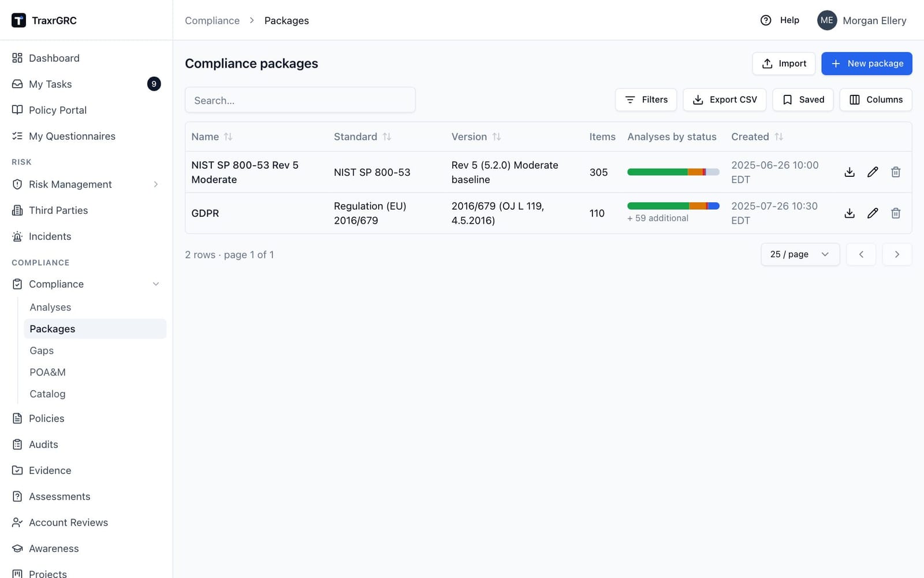Click the TraxrGRC logo icon
Screen dimensions: 924x578
click(18, 20)
